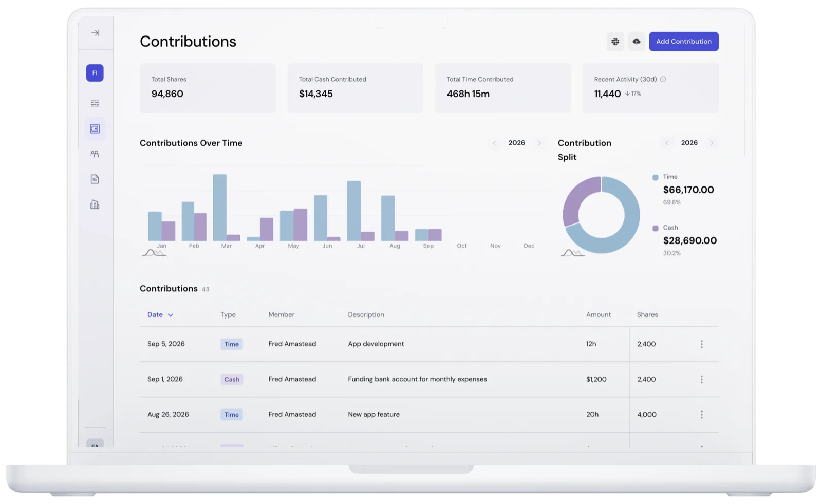Click the Total Shares card value 94,860

tap(167, 94)
